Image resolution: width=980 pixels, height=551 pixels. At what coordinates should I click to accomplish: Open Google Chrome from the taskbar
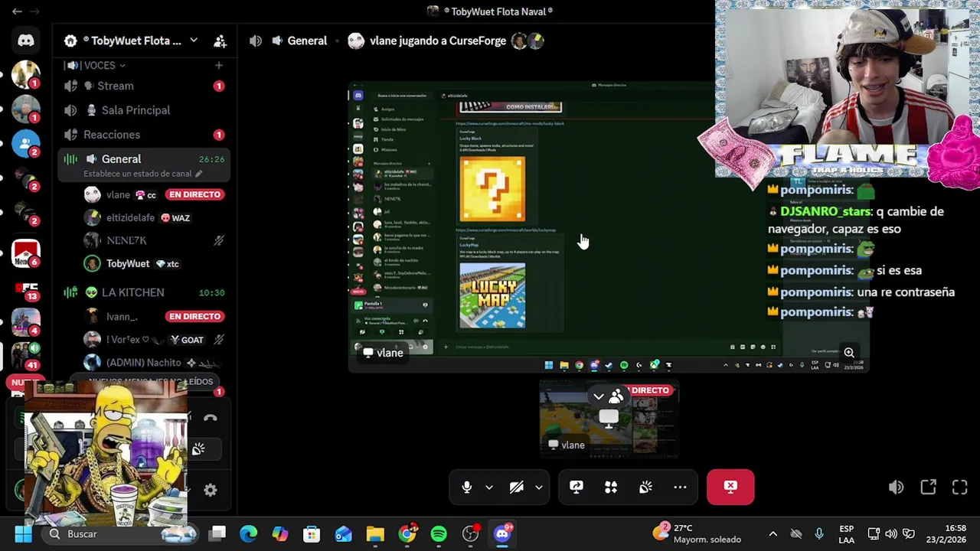pyautogui.click(x=407, y=533)
